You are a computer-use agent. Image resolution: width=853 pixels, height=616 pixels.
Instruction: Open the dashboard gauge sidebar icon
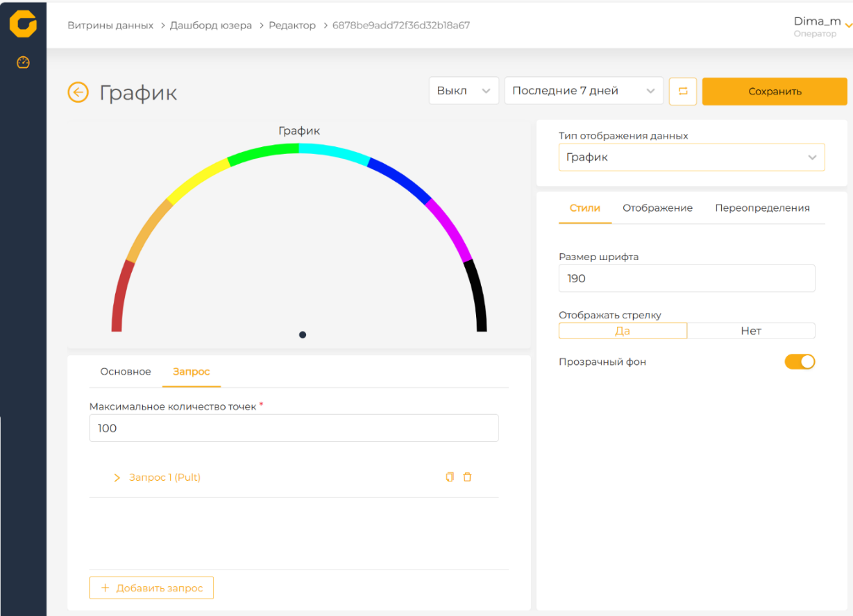click(x=23, y=62)
